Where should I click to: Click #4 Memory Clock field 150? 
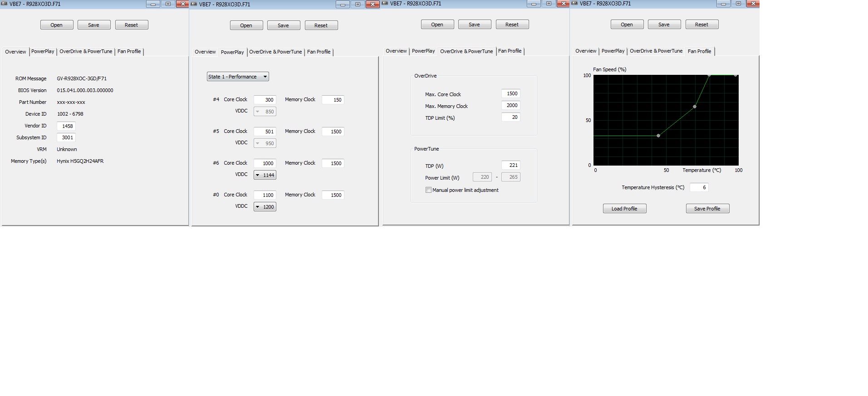333,100
